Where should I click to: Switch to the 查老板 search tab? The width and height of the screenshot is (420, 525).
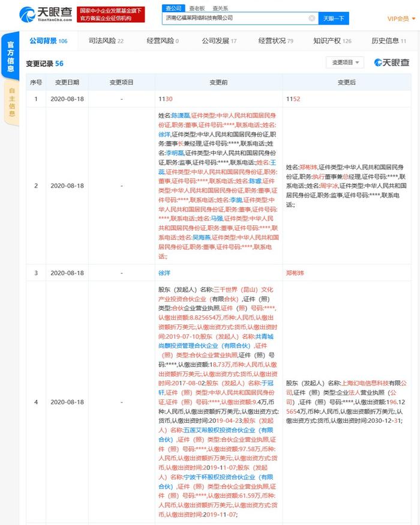[197, 8]
